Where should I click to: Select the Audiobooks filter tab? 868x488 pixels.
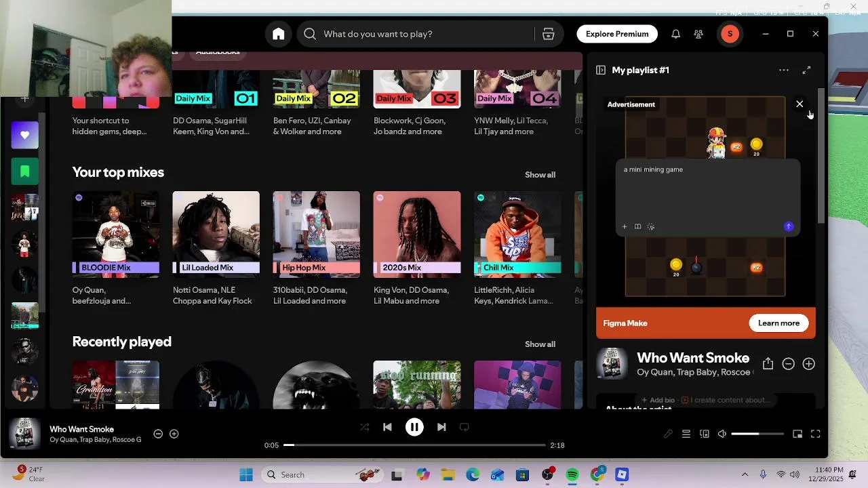218,54
